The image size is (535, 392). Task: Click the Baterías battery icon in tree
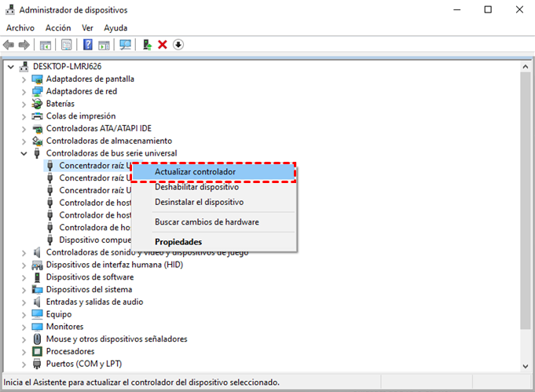(x=38, y=104)
